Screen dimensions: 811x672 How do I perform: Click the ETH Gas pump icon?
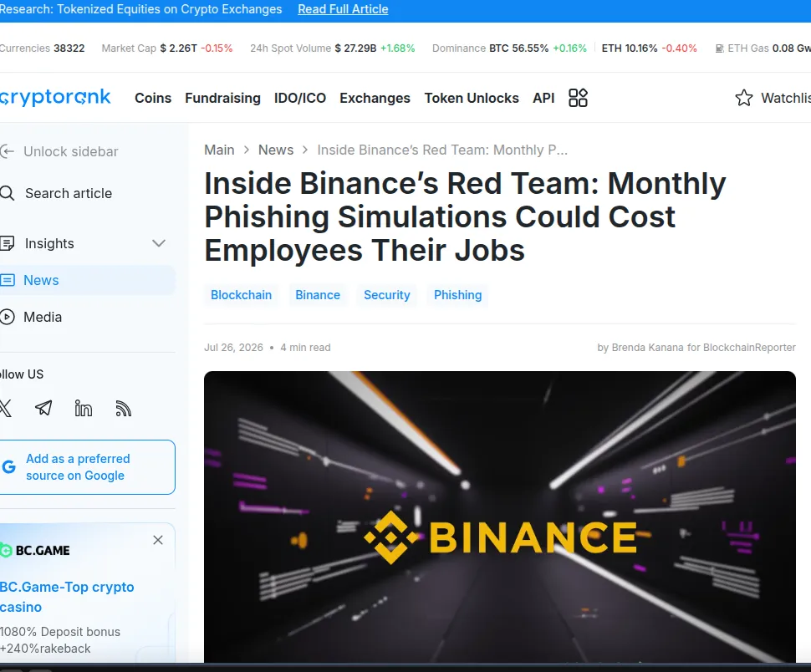(720, 48)
